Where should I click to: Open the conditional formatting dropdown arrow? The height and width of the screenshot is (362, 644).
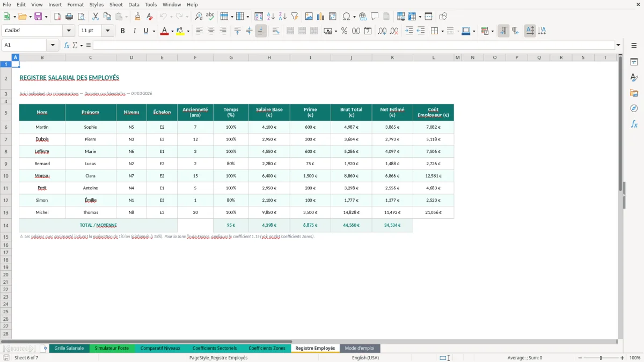point(492,31)
